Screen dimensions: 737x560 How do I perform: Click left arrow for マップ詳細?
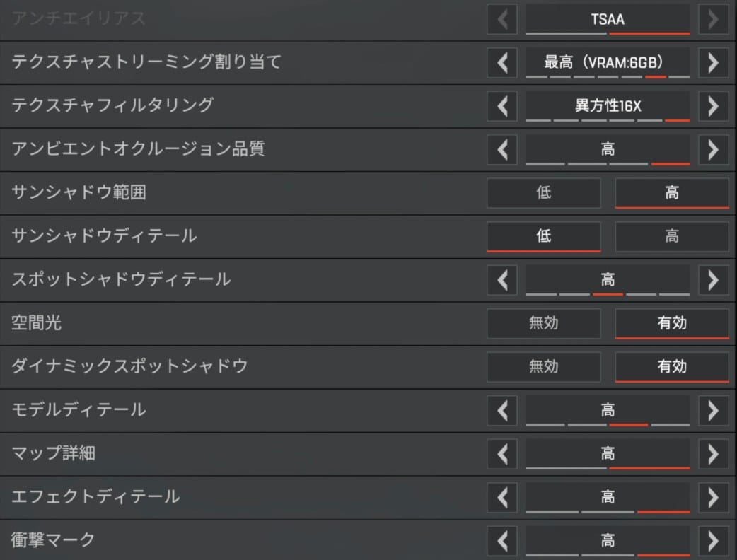(502, 453)
